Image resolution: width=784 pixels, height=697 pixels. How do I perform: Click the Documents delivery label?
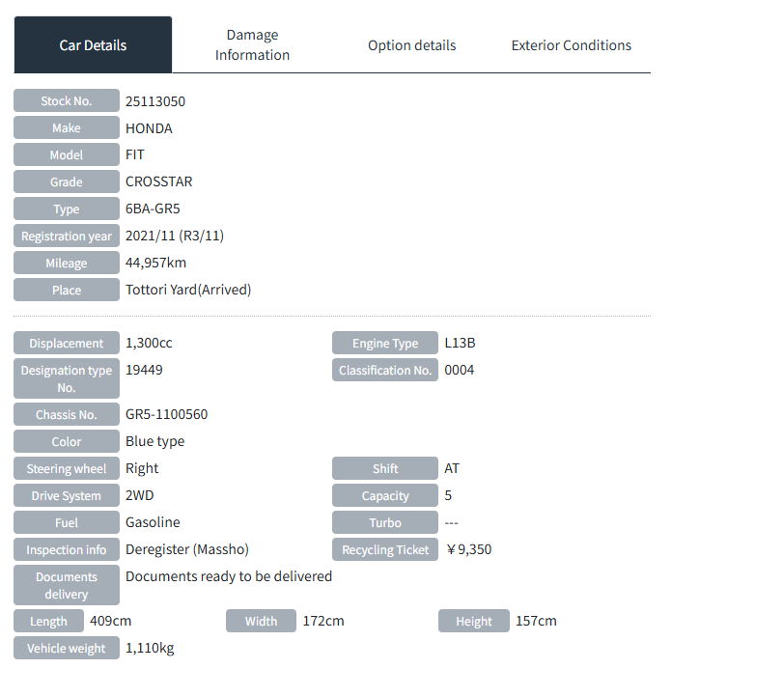[67, 586]
